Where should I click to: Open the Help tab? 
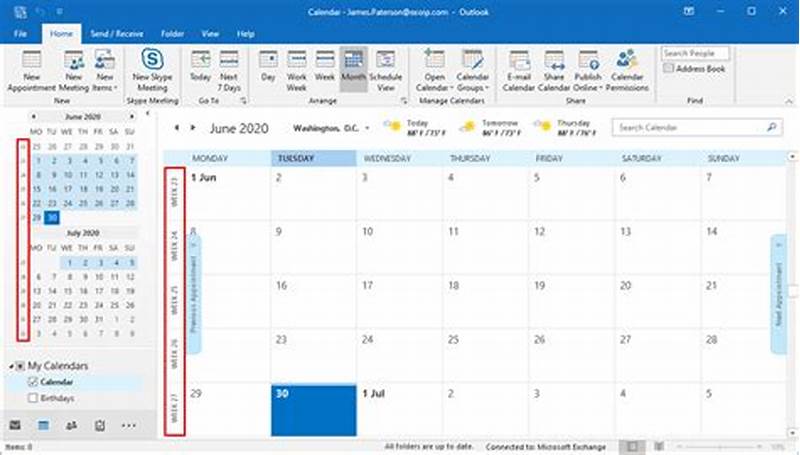[x=245, y=34]
